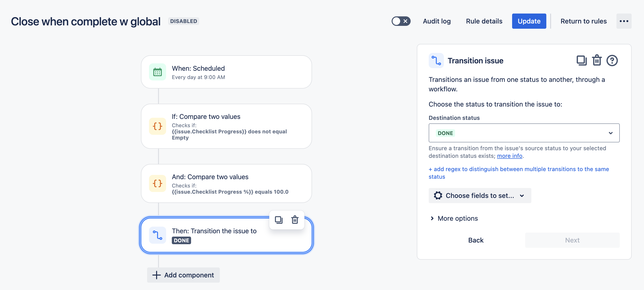Click Add component below the rule

183,275
